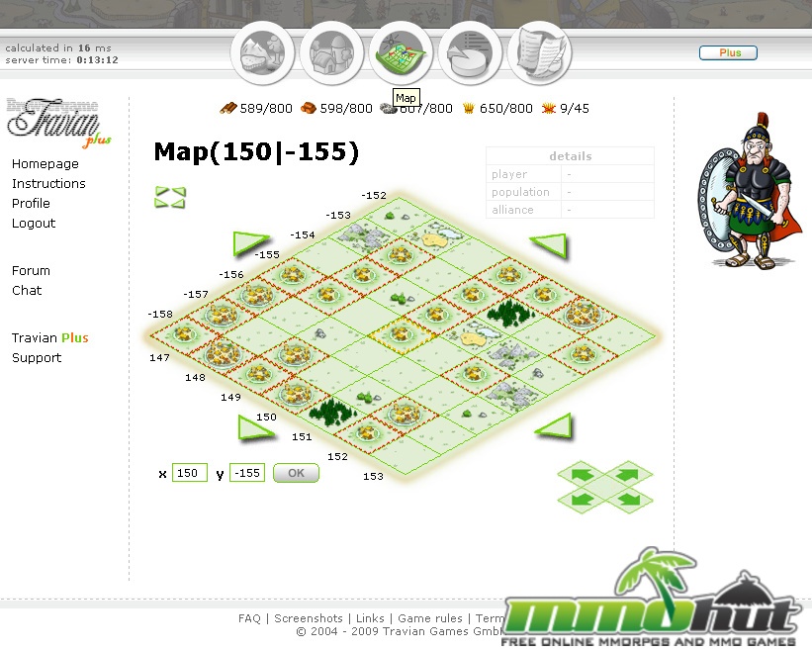
Task: Click the Plus button in header
Action: tap(728, 52)
